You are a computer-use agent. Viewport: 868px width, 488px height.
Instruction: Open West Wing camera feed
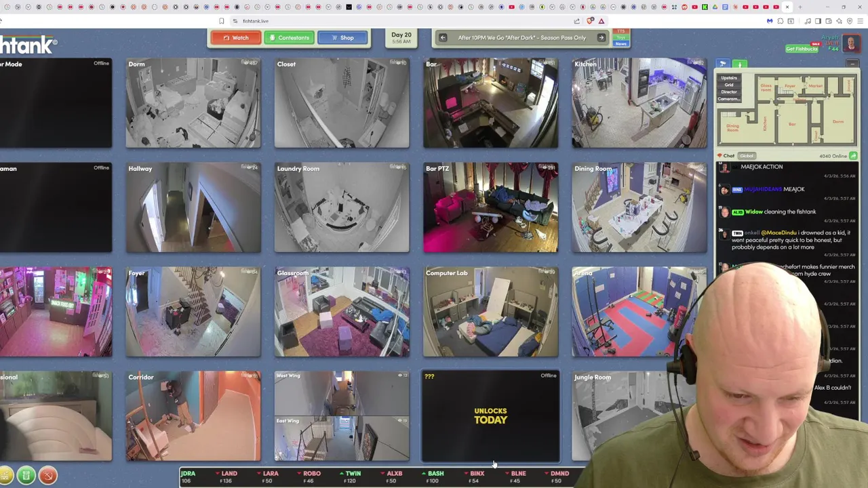[342, 393]
